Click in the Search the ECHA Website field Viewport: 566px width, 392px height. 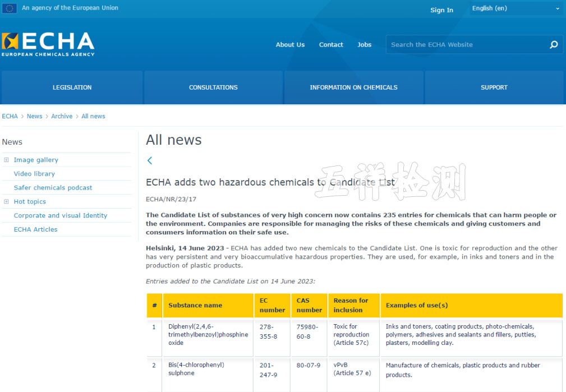coord(466,45)
